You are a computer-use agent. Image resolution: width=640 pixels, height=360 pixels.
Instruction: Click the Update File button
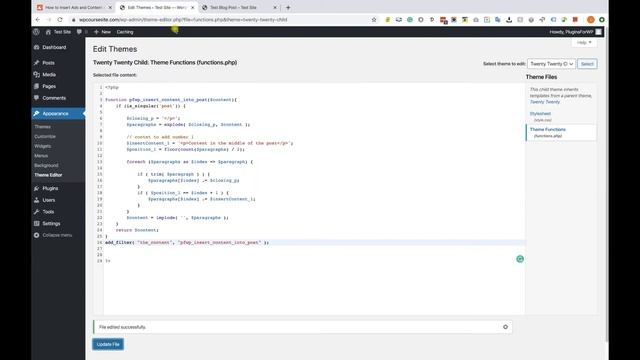click(108, 344)
